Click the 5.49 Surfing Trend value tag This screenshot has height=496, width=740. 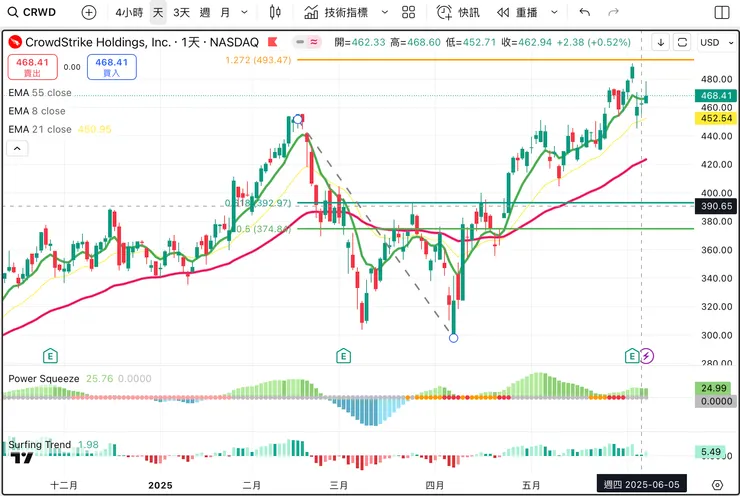click(x=710, y=452)
